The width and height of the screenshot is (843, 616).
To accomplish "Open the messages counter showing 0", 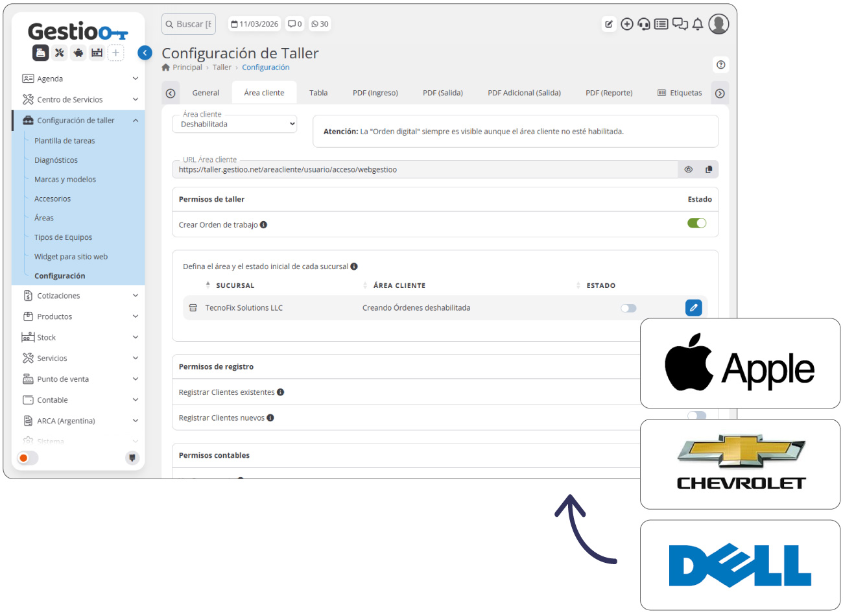I will [x=295, y=24].
